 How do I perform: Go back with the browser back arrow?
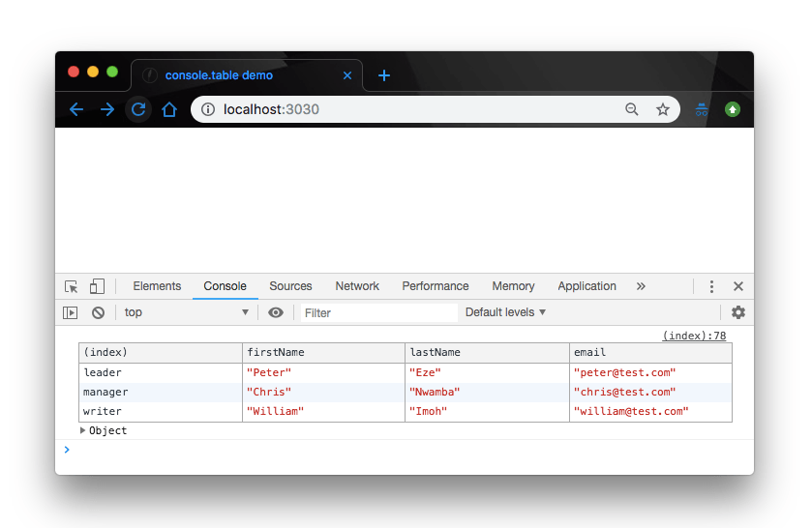tap(76, 109)
